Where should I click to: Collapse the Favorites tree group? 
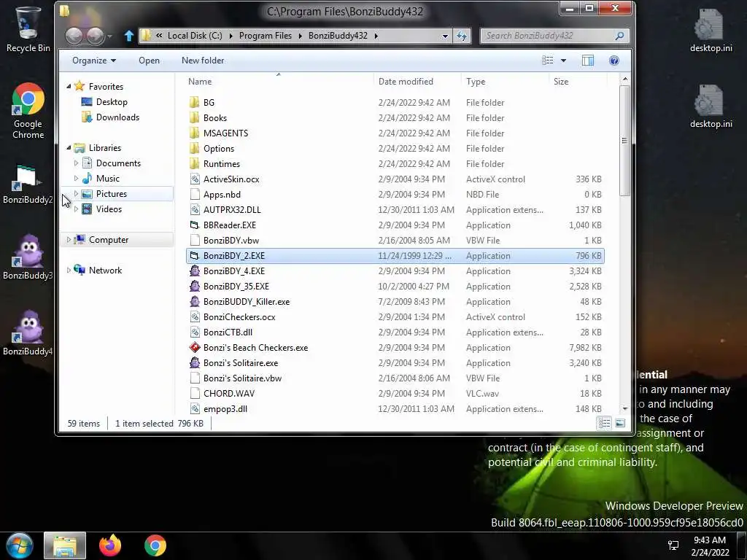(69, 86)
